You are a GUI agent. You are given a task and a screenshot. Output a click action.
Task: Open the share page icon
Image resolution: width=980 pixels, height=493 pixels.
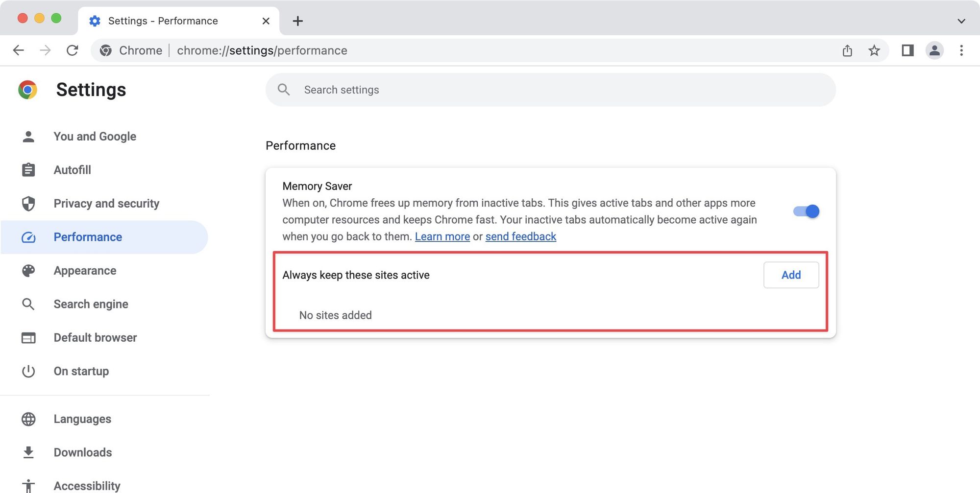click(x=847, y=50)
